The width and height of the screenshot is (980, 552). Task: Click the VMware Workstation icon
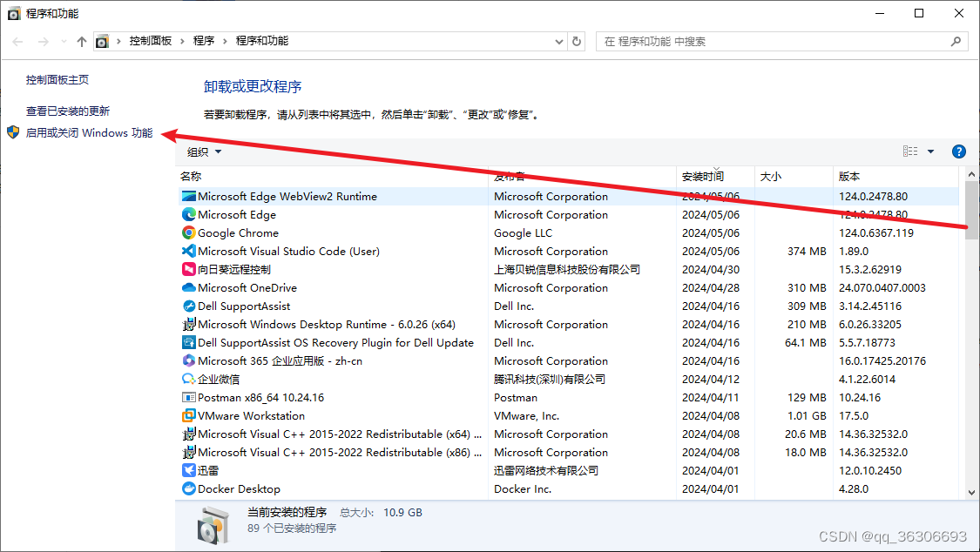pos(189,415)
